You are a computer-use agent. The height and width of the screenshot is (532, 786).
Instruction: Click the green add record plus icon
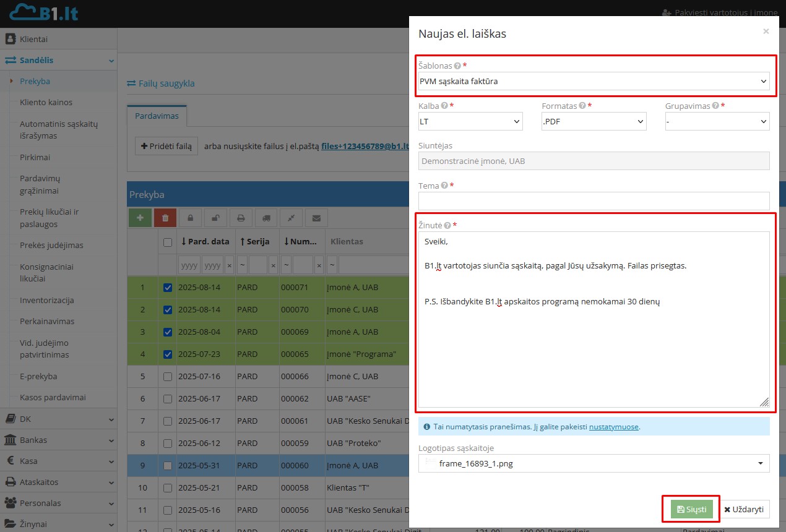[x=140, y=218]
